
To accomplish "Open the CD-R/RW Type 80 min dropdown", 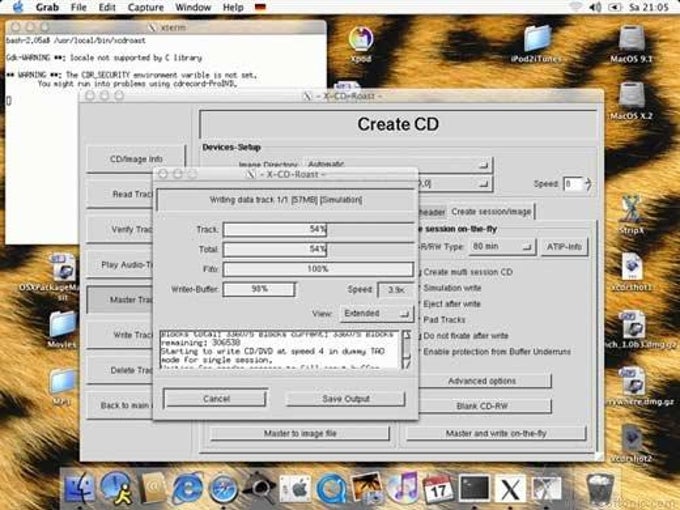I will tap(503, 247).
